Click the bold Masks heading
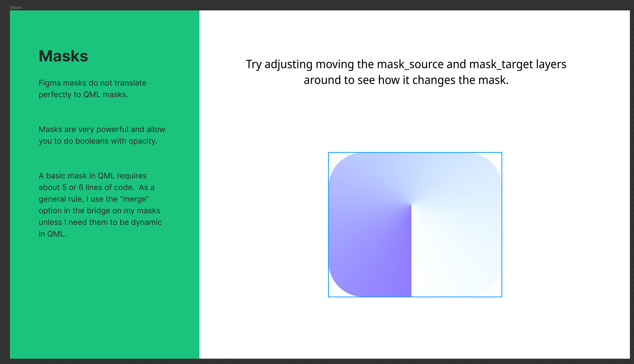Viewport: 634px width, 364px height. tap(63, 56)
